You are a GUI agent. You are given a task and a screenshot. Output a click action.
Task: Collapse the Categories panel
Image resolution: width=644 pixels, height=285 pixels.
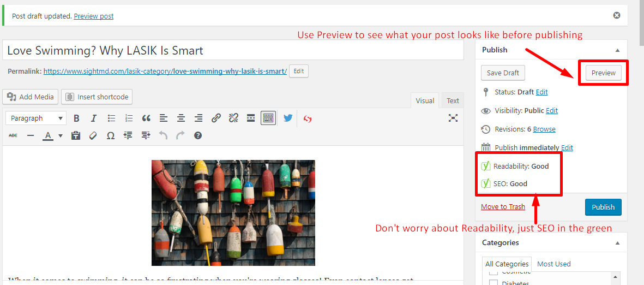(x=617, y=243)
